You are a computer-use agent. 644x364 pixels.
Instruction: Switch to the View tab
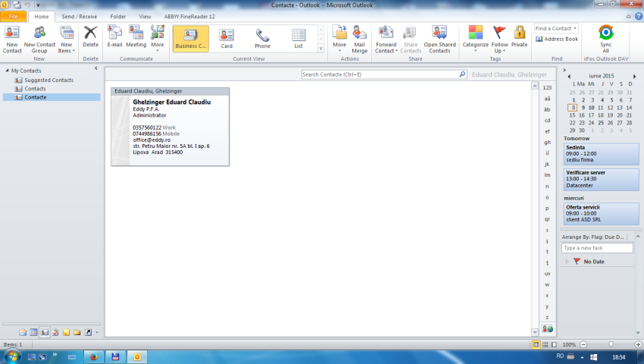point(145,17)
